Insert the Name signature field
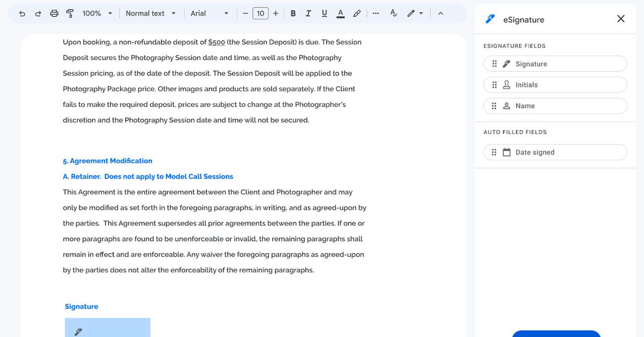Viewport: 644px width, 337px height. tap(555, 106)
